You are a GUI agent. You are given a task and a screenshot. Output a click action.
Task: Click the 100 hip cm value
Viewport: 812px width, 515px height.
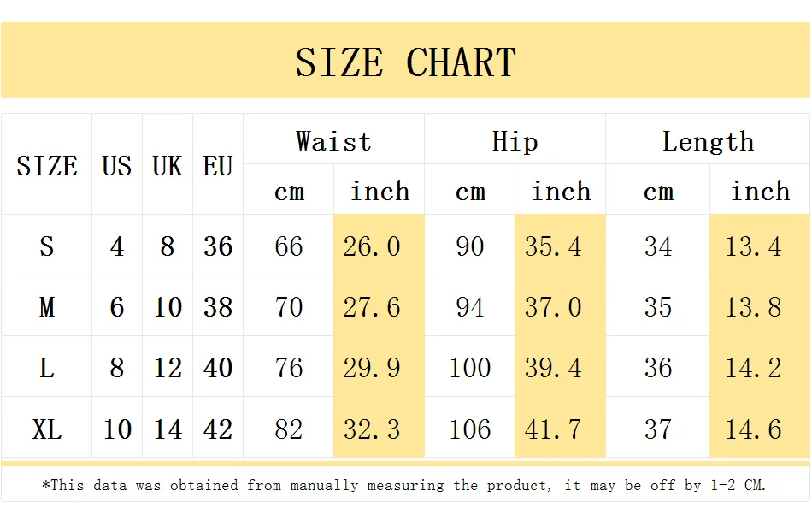[x=470, y=367]
